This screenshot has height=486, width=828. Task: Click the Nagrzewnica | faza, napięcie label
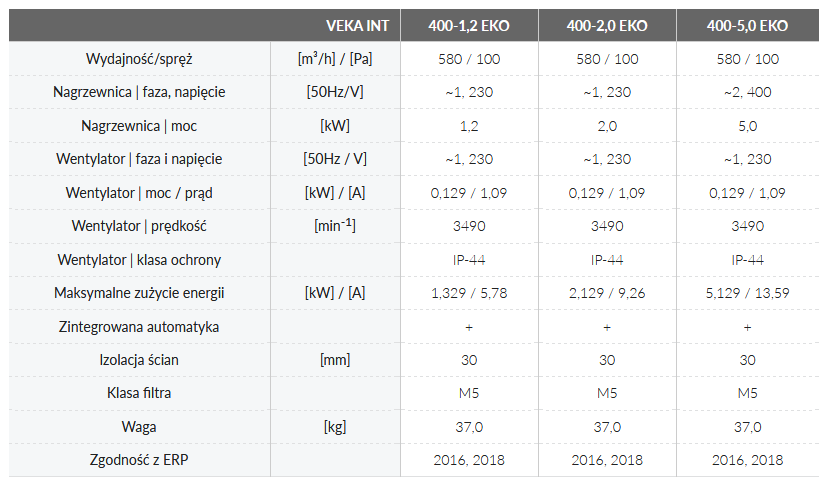tap(139, 92)
